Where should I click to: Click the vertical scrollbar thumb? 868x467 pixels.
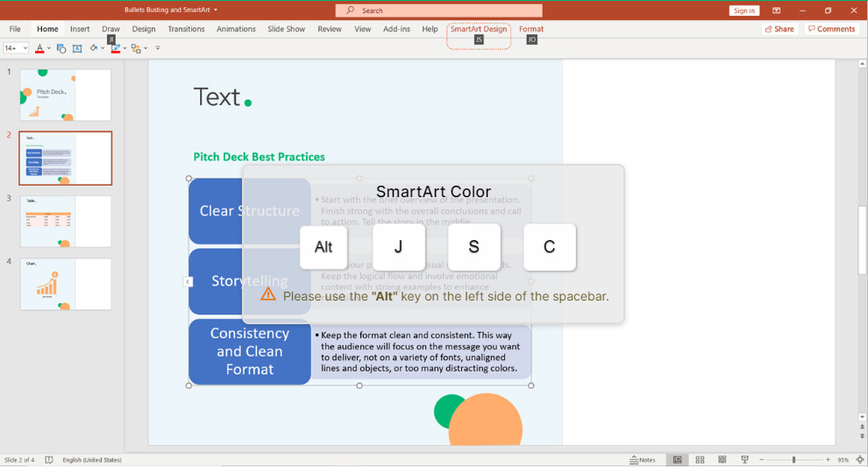click(x=862, y=239)
